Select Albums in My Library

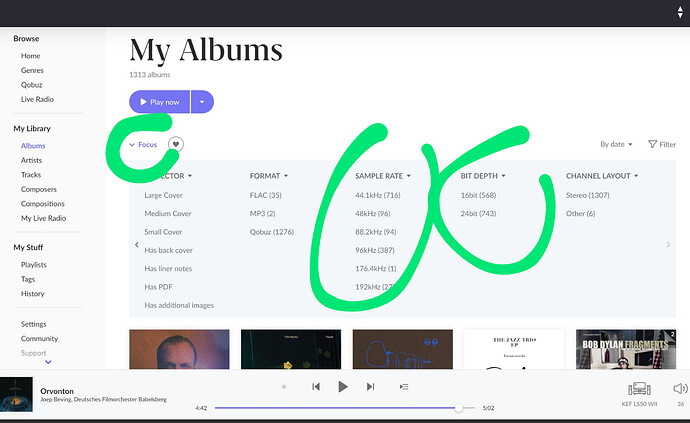(x=33, y=146)
